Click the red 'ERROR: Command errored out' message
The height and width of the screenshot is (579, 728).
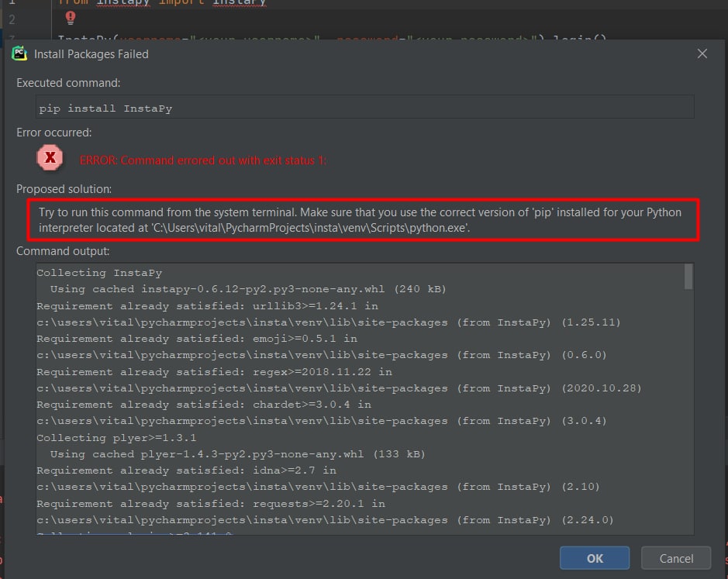(203, 160)
